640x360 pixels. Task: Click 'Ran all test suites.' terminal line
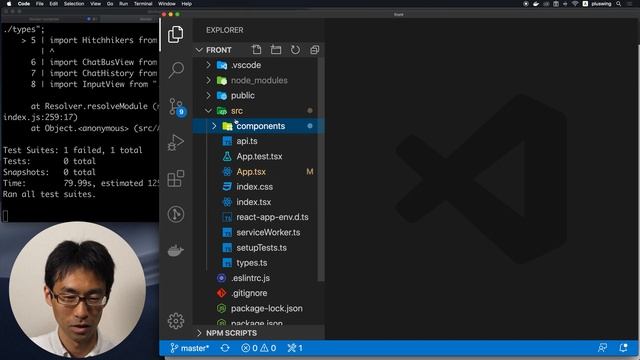[x=49, y=194]
